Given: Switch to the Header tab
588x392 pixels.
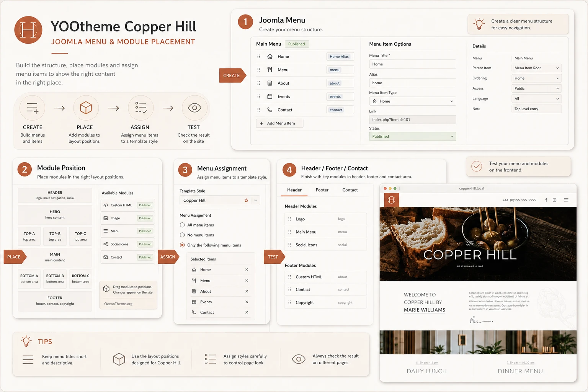Looking at the screenshot, I should (x=294, y=190).
